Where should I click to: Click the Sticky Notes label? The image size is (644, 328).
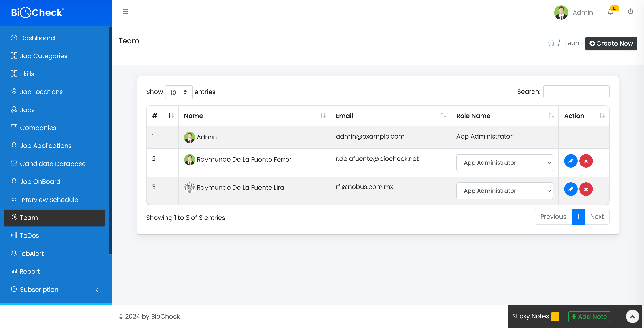coord(530,316)
